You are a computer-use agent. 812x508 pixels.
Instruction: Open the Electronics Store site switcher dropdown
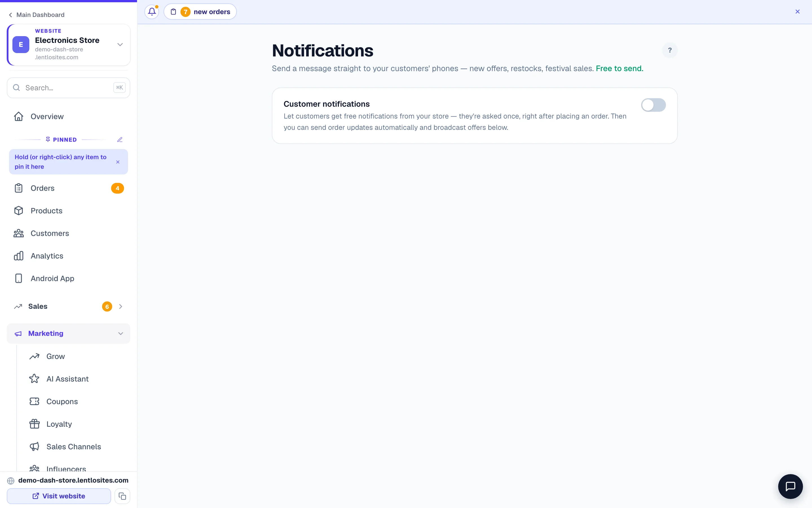120,44
